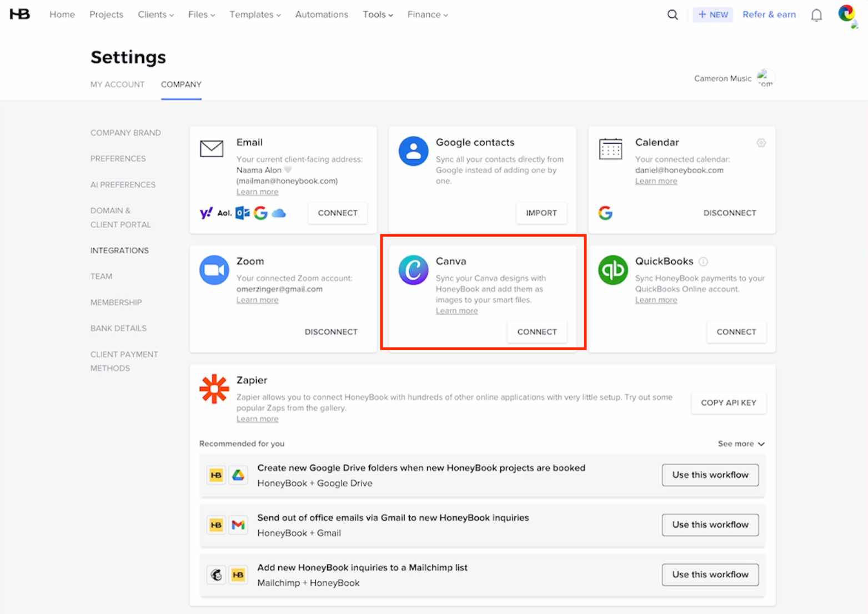
Task: Open the search magnifier icon
Action: click(672, 14)
